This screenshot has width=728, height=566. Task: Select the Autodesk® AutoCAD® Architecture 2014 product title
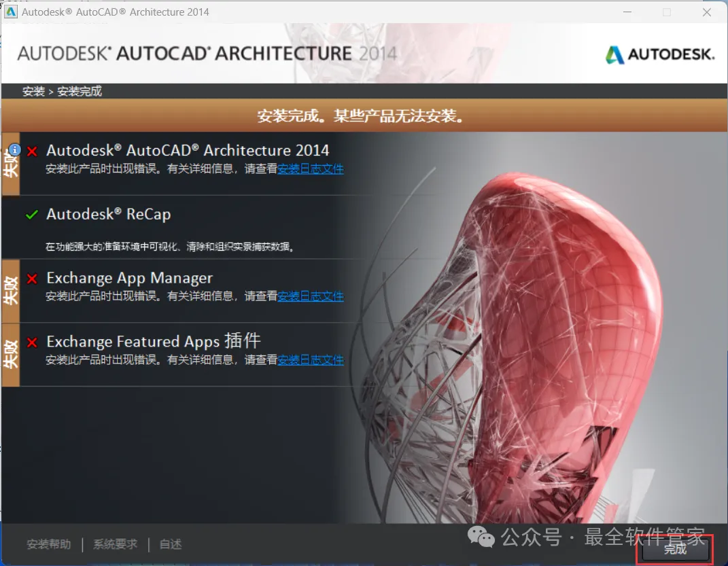tap(188, 150)
